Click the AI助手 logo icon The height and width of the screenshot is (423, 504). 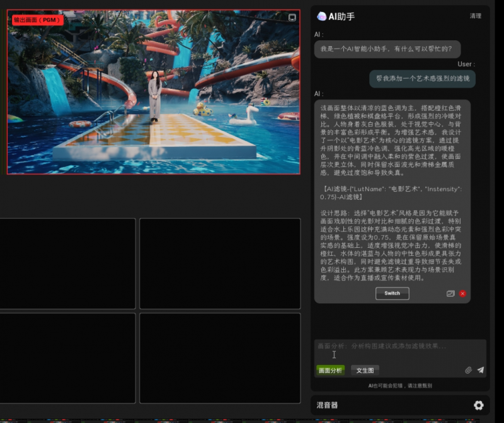[x=321, y=16]
